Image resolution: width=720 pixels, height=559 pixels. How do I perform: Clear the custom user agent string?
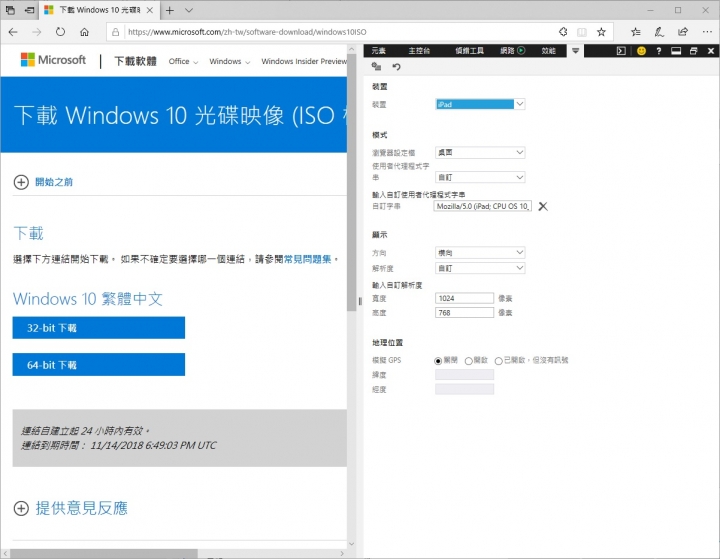[543, 206]
